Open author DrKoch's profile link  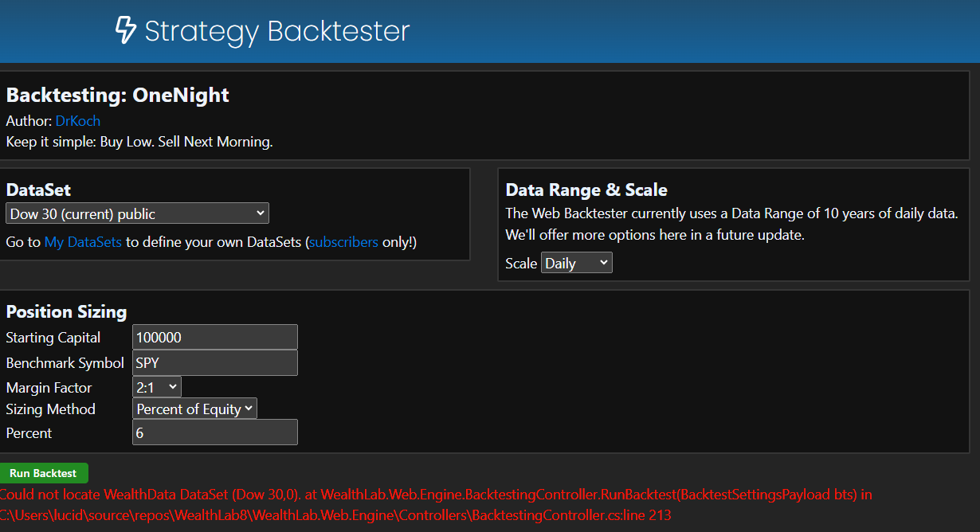pos(78,121)
